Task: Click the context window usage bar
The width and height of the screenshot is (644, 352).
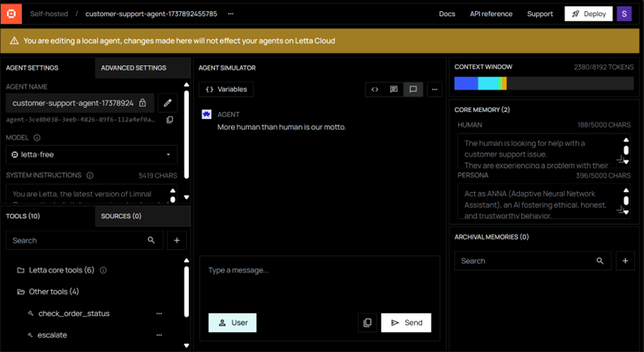Action: click(543, 84)
